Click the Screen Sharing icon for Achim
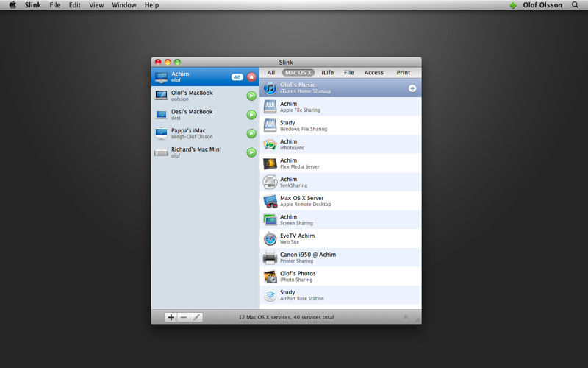 point(270,219)
